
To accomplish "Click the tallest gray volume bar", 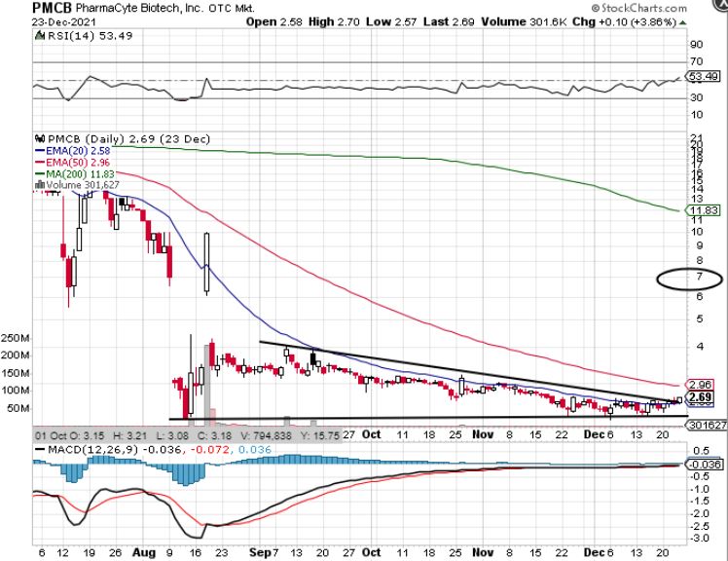I will coord(206,382).
